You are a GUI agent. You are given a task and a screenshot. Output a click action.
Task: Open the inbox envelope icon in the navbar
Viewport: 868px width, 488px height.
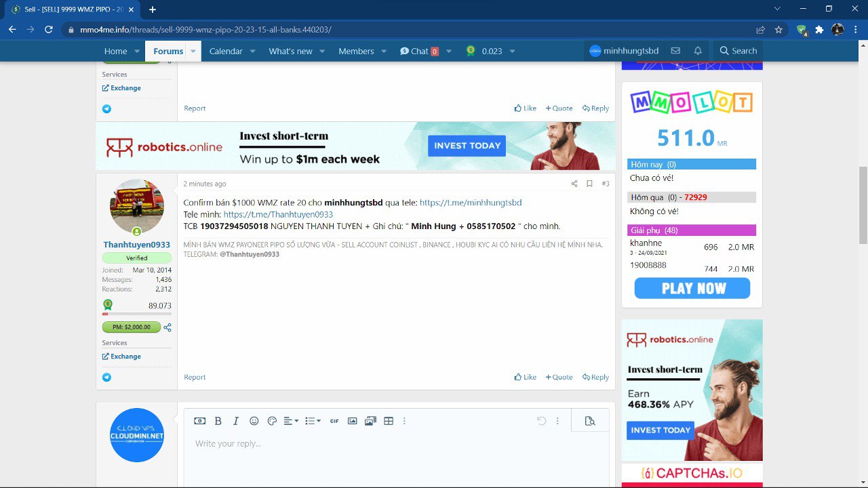click(675, 51)
